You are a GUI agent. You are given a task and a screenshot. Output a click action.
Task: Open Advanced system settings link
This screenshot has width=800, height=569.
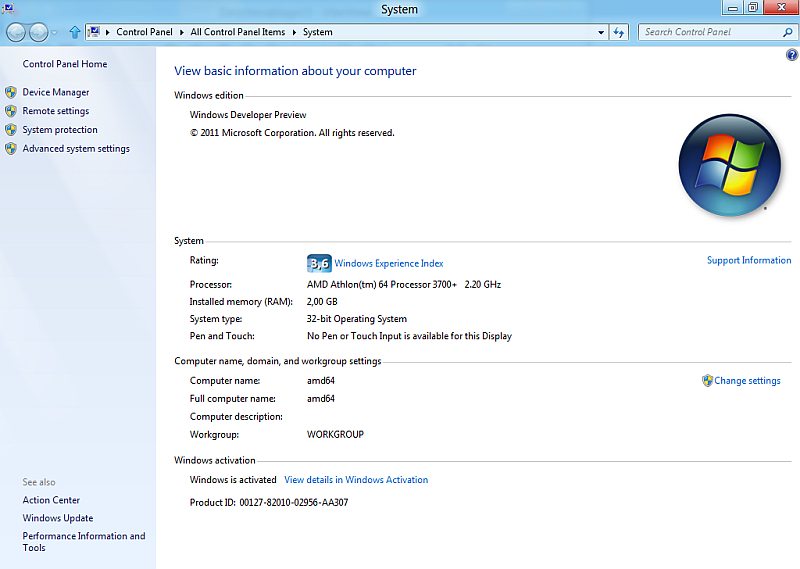point(76,149)
